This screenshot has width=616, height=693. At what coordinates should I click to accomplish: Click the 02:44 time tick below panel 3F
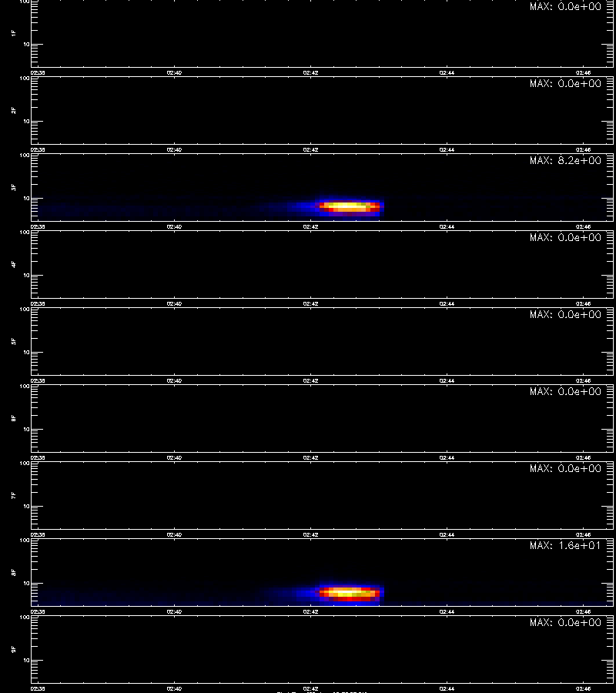pyautogui.click(x=447, y=226)
